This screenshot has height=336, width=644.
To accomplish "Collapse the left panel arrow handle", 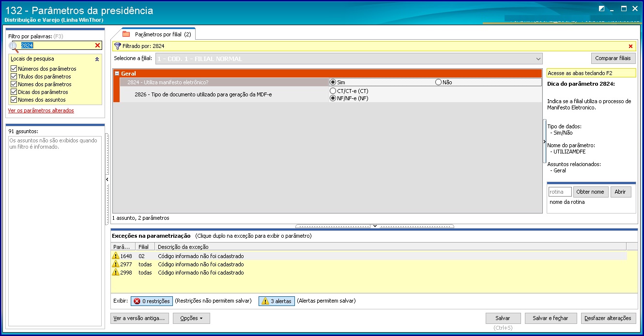I will pyautogui.click(x=107, y=180).
